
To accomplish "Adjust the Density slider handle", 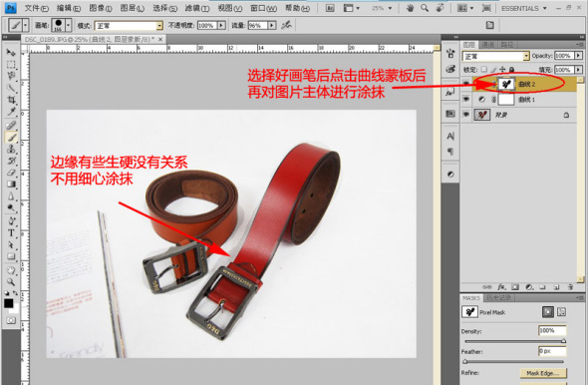I will [x=563, y=341].
